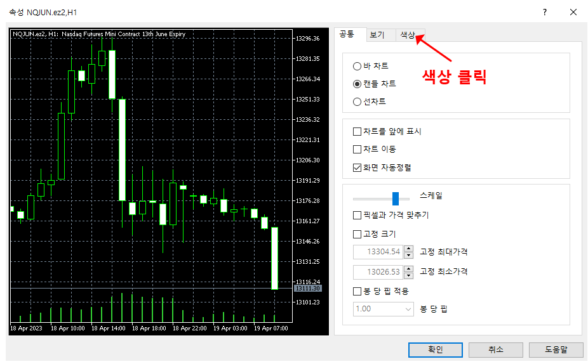Select the 캔들 차트 radio button
Image resolution: width=588 pixels, height=364 pixels.
tap(357, 84)
